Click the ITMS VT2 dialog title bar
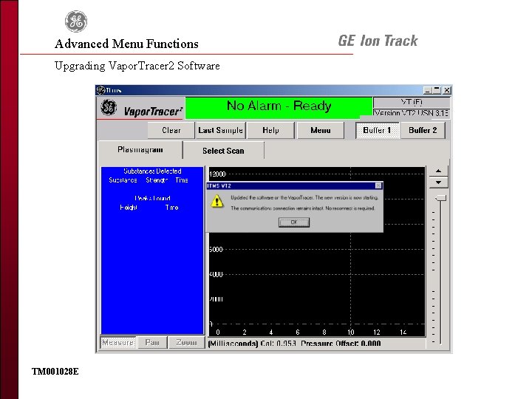The width and height of the screenshot is (532, 399). [294, 185]
